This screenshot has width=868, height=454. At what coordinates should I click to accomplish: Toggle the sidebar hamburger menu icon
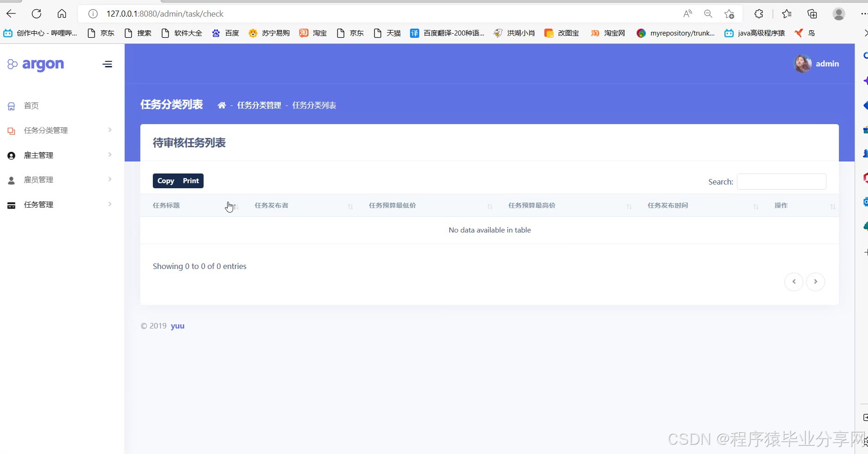tap(108, 64)
